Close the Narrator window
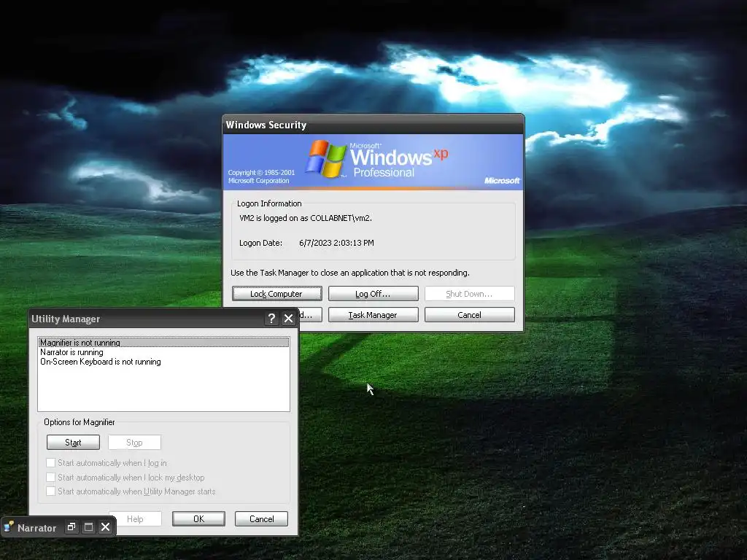 pos(105,527)
